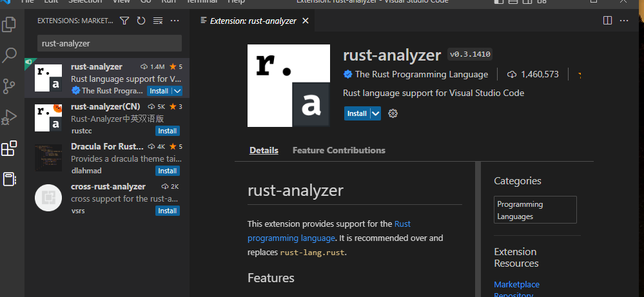This screenshot has width=644, height=297.
Task: Select Dracula For Rust in the list
Action: point(107,158)
